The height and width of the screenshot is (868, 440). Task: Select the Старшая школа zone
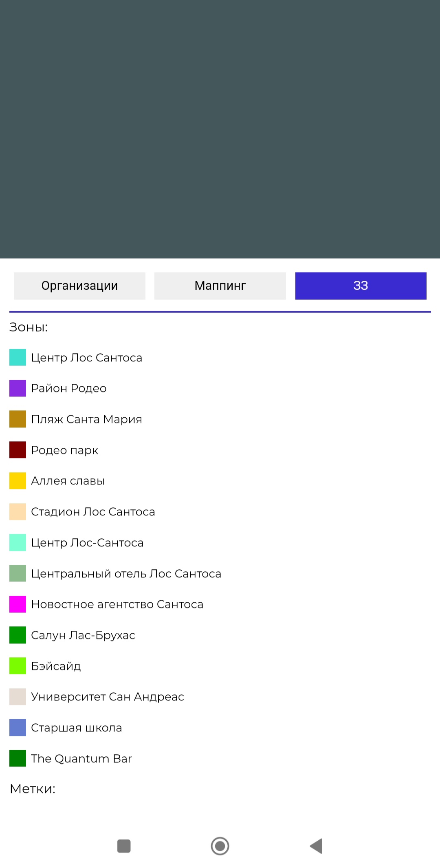pos(77,728)
